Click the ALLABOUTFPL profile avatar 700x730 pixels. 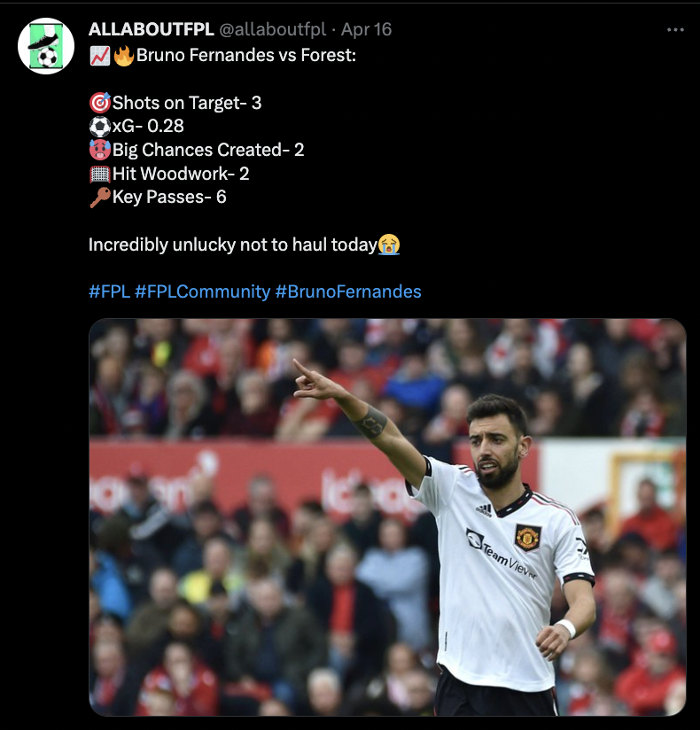[x=46, y=46]
